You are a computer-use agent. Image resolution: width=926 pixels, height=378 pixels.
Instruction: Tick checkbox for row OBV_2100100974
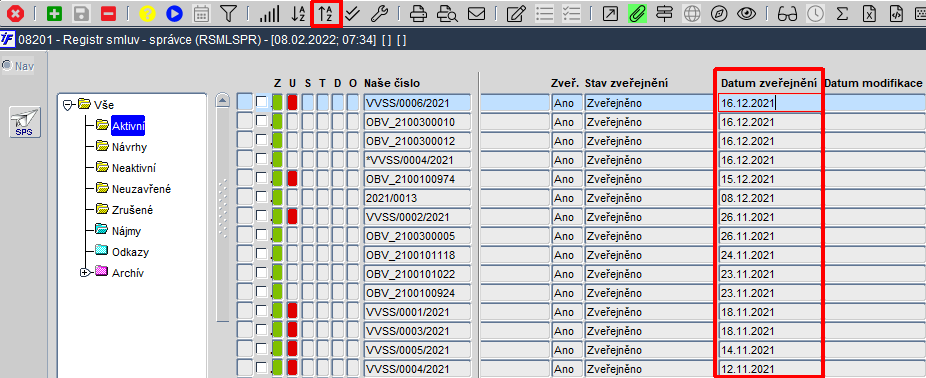pyautogui.click(x=261, y=178)
